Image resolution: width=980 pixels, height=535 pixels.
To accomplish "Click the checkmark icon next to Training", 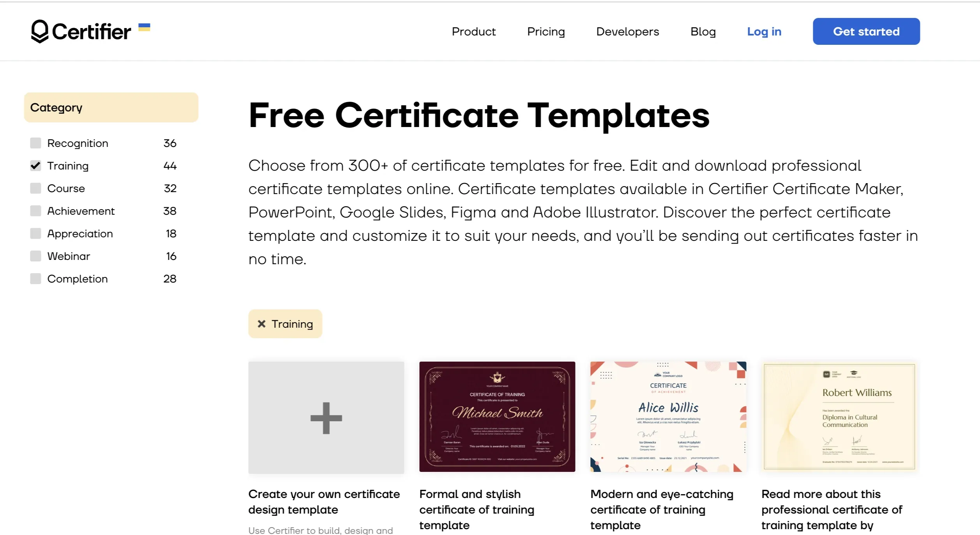I will point(35,165).
